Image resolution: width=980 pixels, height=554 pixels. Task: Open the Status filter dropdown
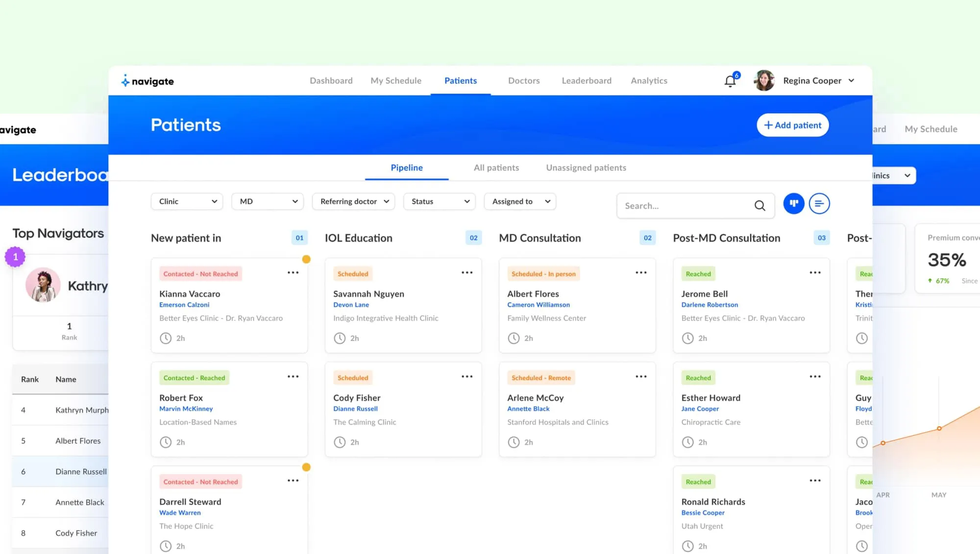pyautogui.click(x=439, y=201)
